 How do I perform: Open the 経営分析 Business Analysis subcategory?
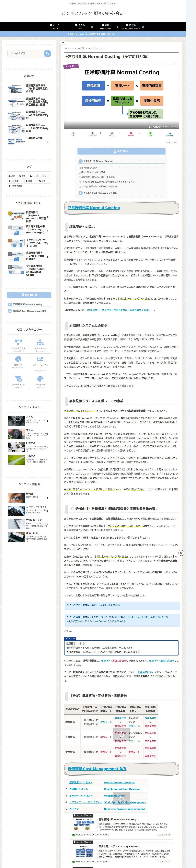pos(18,363)
